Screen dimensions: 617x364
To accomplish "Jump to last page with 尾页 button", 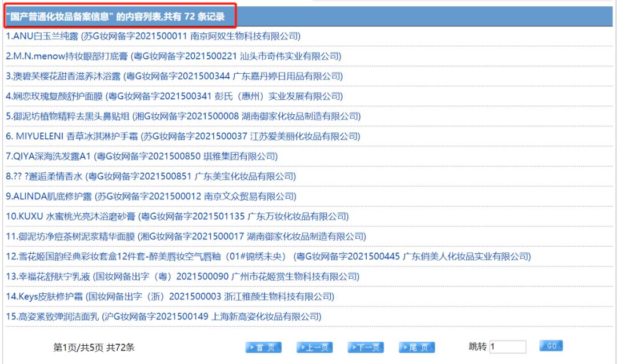I will point(416,347).
